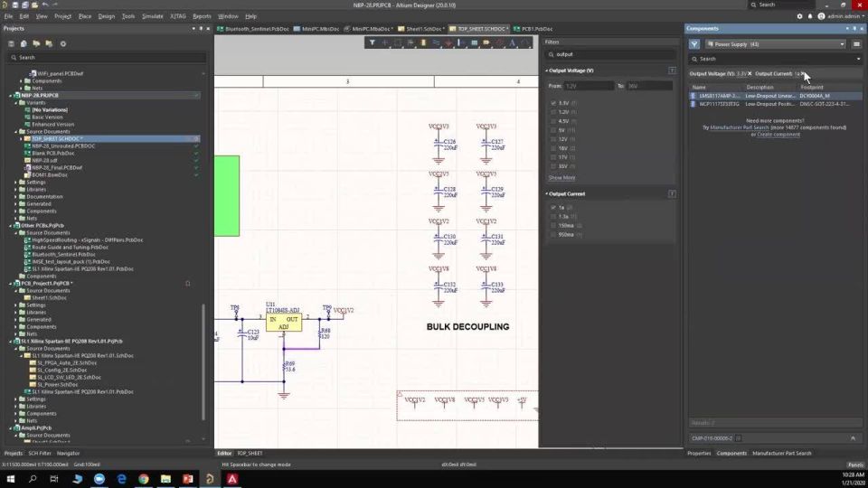Check the 1.3a output current filter

point(553,216)
